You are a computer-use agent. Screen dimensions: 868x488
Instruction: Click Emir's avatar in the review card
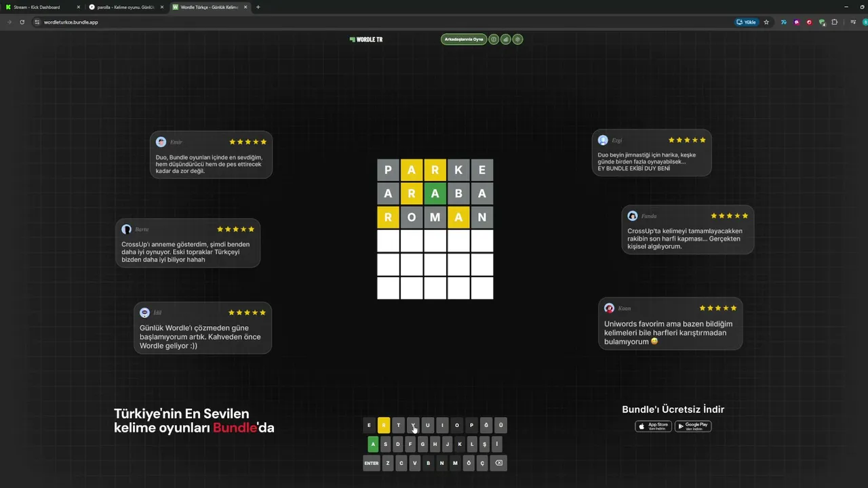161,142
